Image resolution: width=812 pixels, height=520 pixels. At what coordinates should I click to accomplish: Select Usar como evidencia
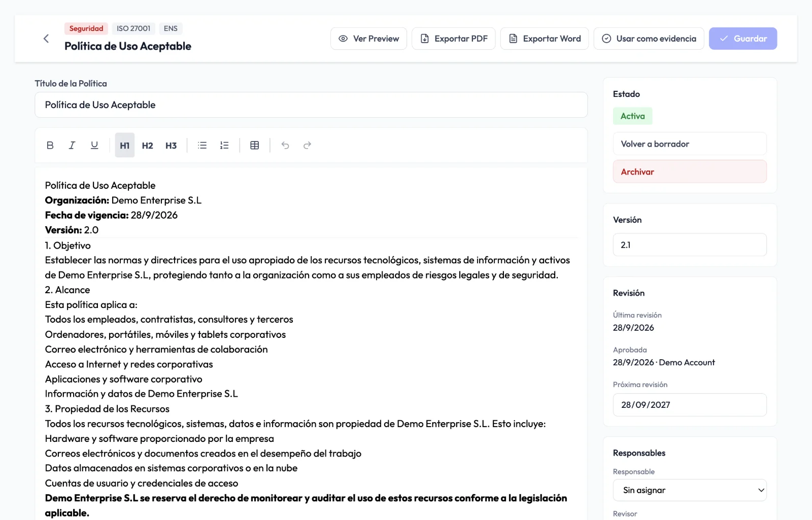click(x=649, y=39)
